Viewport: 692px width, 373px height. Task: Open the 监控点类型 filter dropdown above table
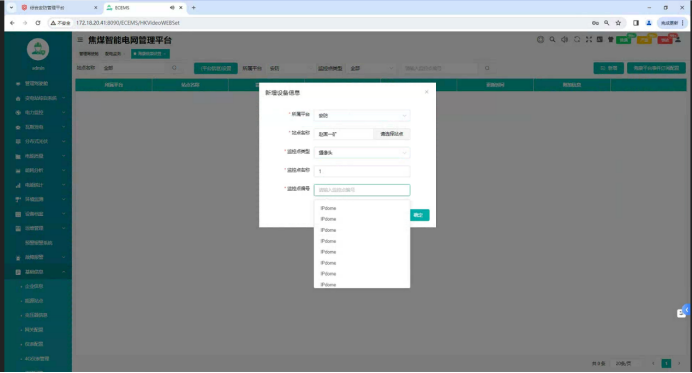(371, 68)
